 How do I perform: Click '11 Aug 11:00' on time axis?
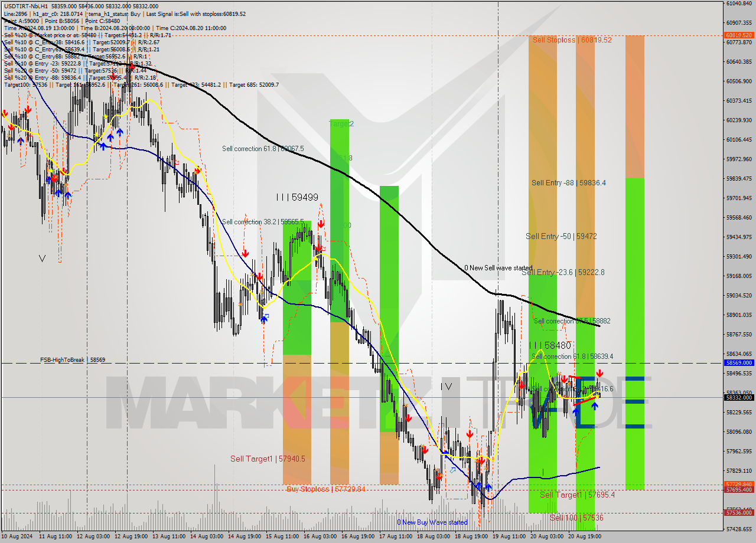pos(56,538)
